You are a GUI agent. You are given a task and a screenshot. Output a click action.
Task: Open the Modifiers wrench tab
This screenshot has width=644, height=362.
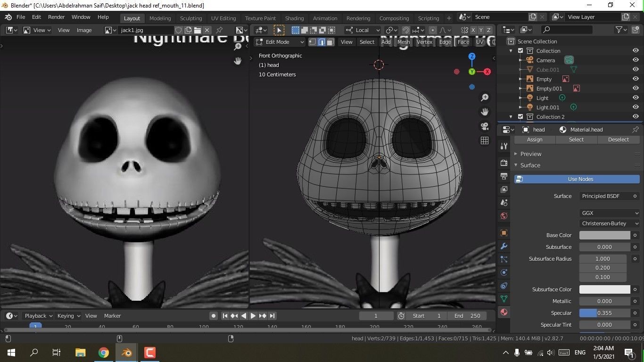pos(504,246)
